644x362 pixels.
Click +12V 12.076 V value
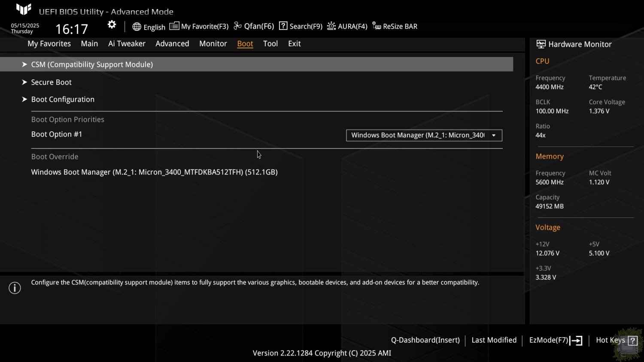[x=547, y=253]
